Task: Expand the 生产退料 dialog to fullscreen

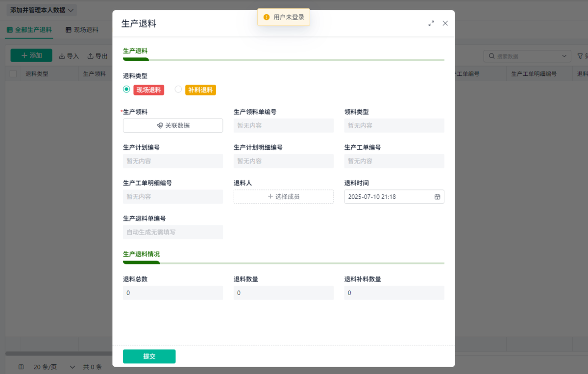Action: click(431, 23)
